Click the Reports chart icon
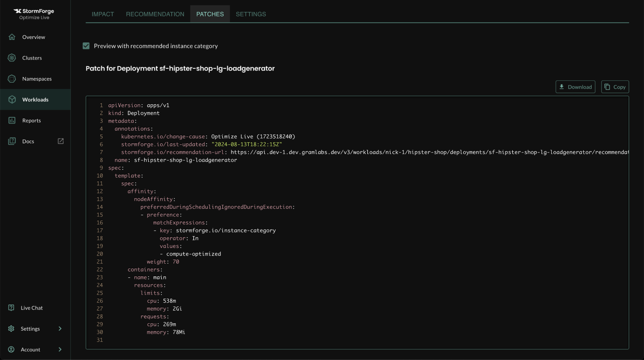The width and height of the screenshot is (644, 360). point(12,120)
